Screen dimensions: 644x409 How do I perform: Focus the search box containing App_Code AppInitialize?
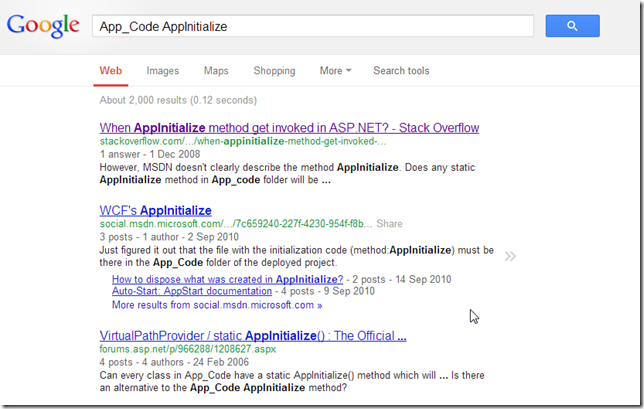click(313, 26)
